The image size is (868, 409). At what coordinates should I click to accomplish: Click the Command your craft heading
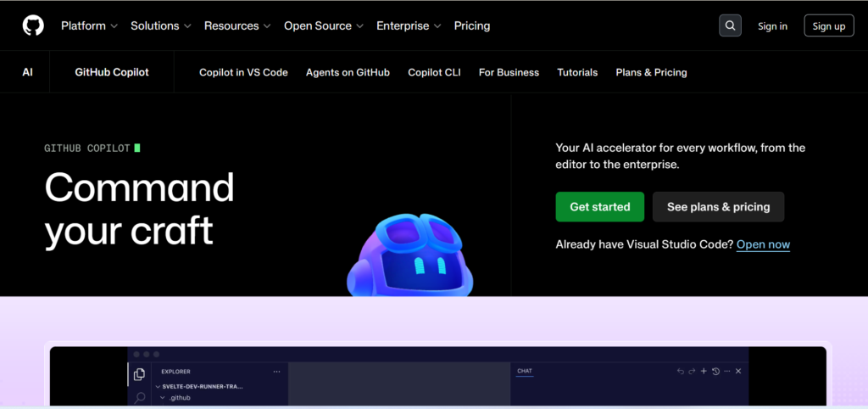pos(140,209)
